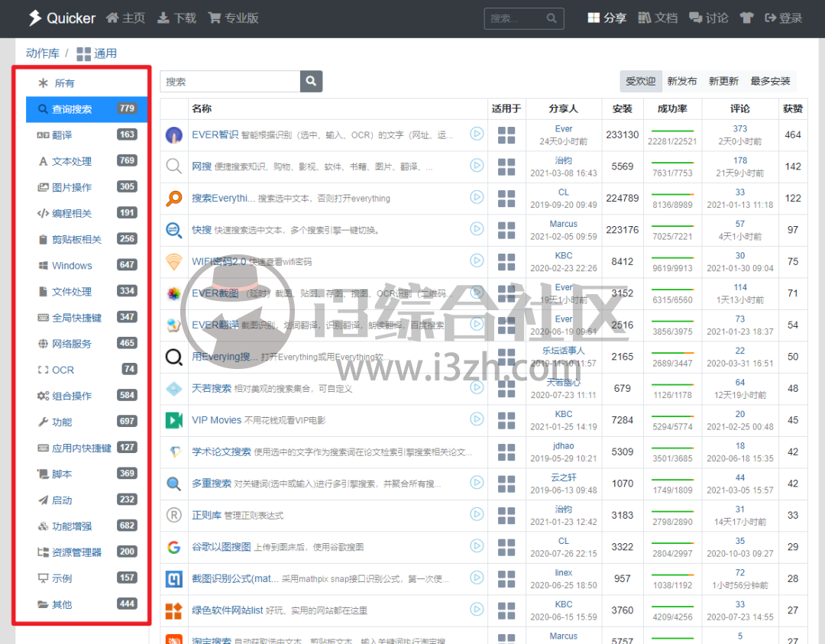825x644 pixels.
Task: Open the 学术论文搜索 action link
Action: pos(222,451)
